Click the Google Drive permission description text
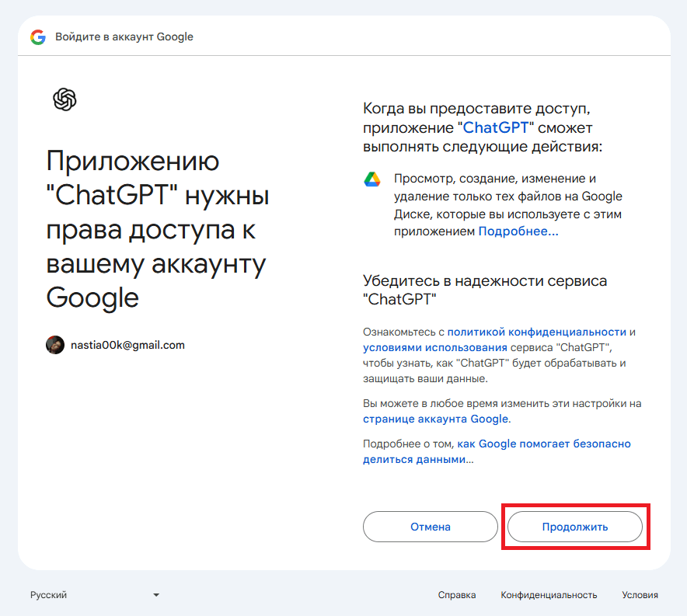This screenshot has width=687, height=616. [x=507, y=205]
